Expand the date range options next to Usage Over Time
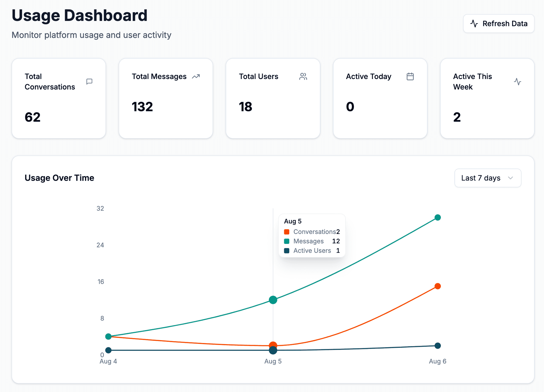The width and height of the screenshot is (544, 392). click(x=488, y=178)
